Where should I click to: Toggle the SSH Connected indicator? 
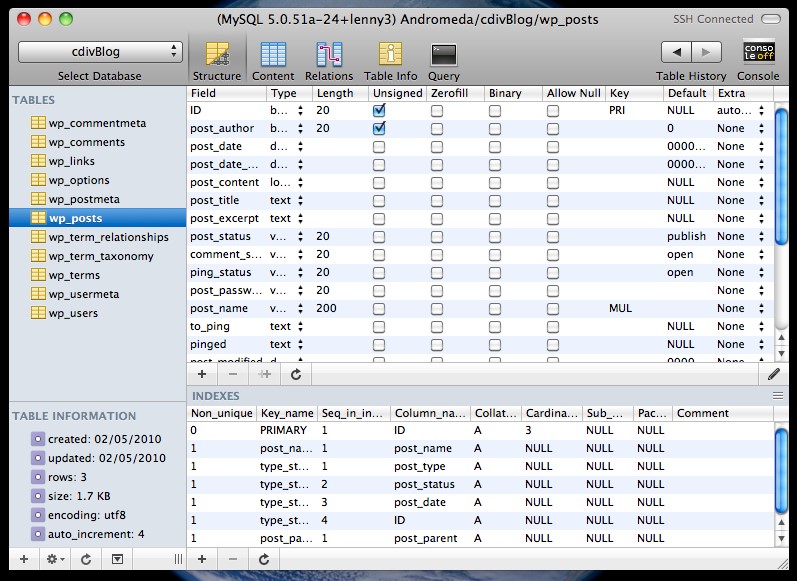(771, 19)
